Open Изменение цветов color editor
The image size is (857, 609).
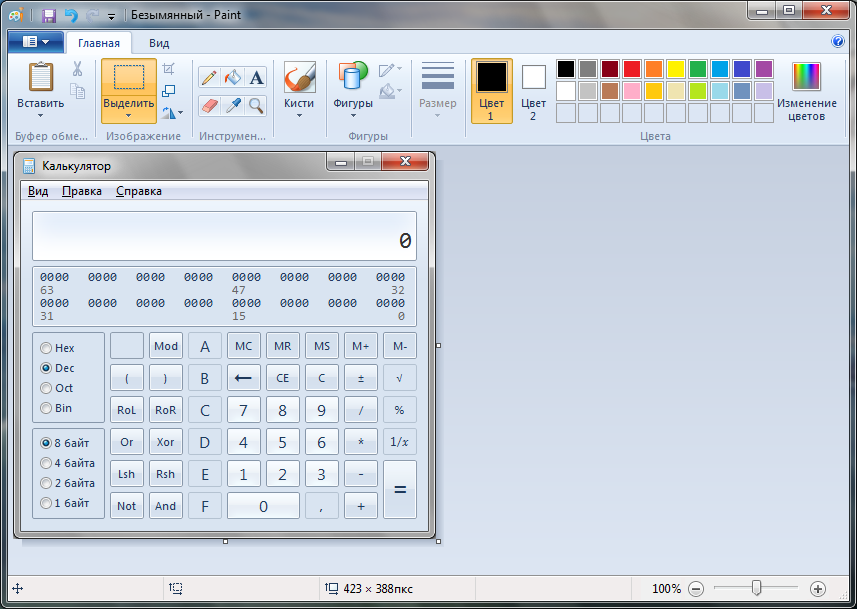[806, 91]
